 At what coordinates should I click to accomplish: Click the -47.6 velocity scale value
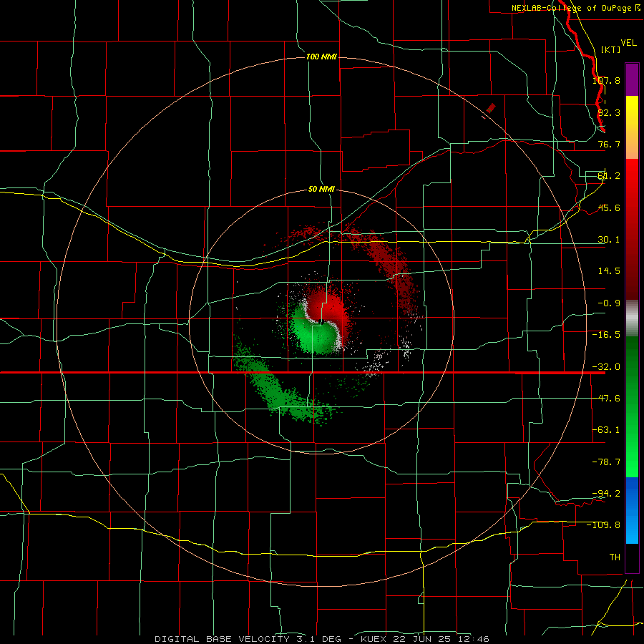click(606, 399)
